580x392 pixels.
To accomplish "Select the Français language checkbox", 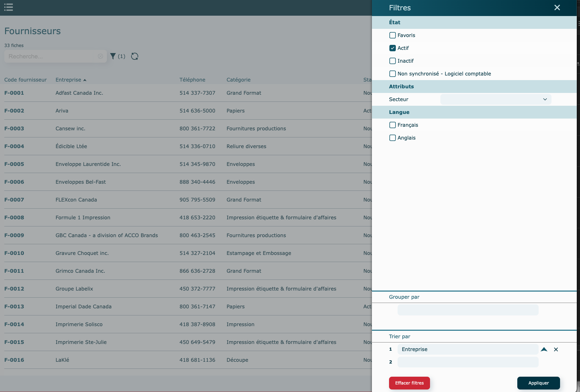I will point(393,125).
